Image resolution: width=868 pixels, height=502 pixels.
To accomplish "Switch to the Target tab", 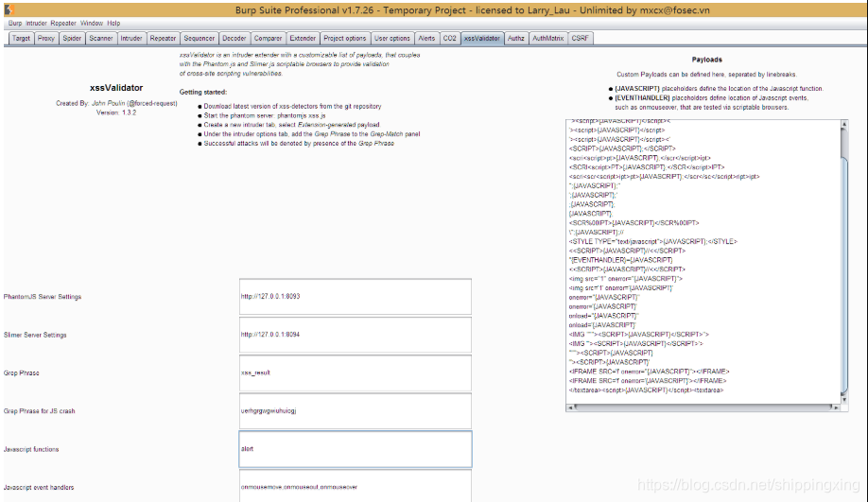I will click(x=21, y=38).
